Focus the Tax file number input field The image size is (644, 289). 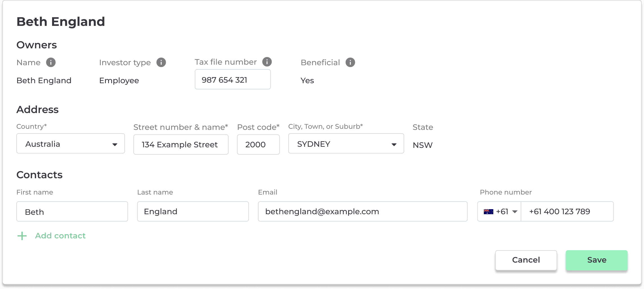(x=233, y=80)
